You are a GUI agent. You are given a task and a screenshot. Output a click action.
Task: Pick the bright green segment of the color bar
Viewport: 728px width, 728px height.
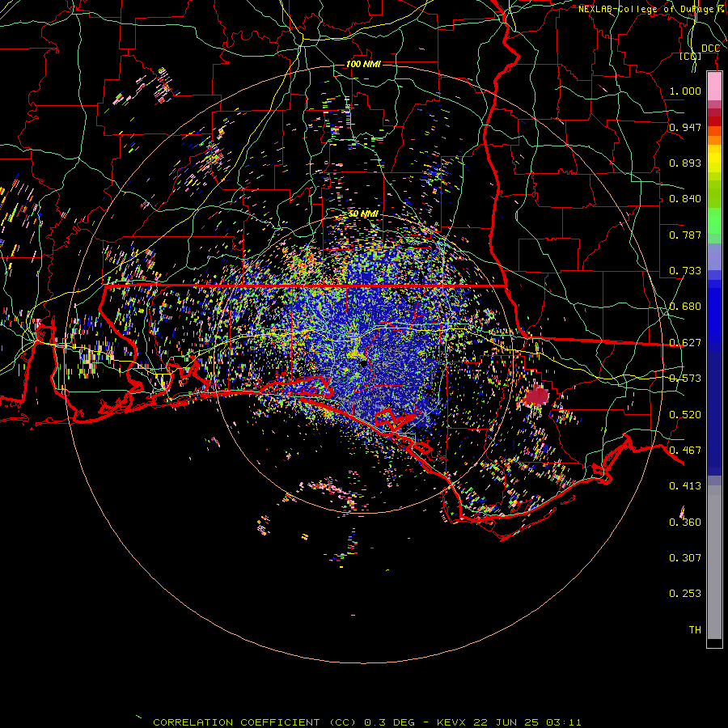714,221
